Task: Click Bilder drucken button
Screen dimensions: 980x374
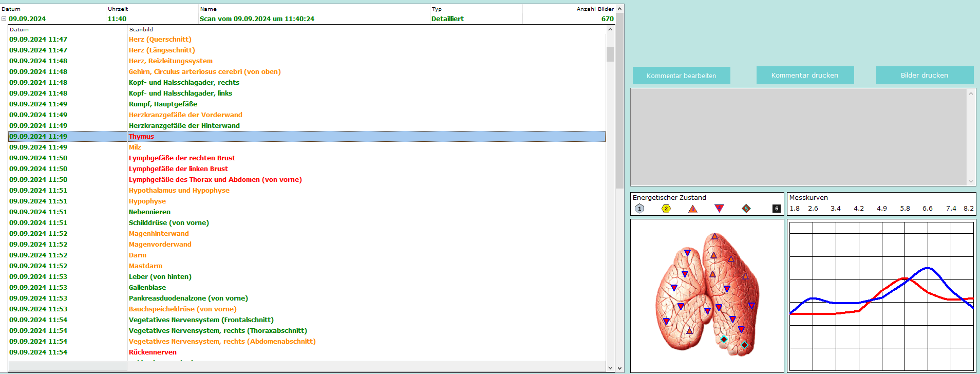Action: tap(925, 76)
